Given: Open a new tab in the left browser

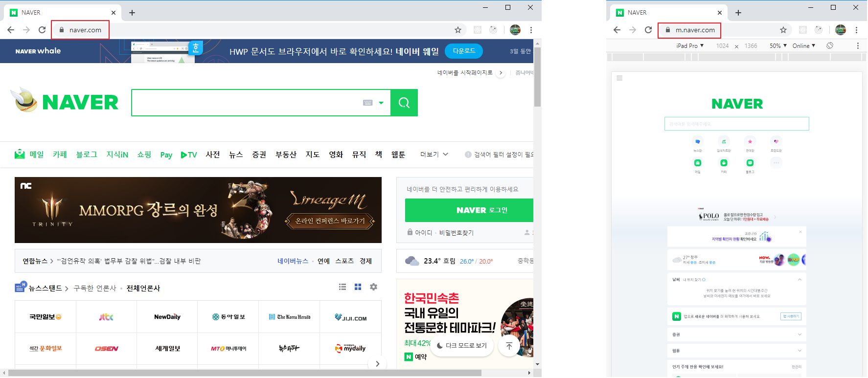Looking at the screenshot, I should click(132, 13).
